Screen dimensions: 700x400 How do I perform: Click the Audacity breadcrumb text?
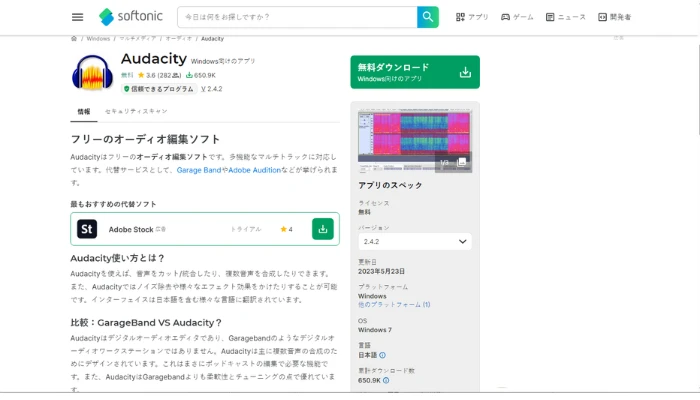[x=212, y=39]
